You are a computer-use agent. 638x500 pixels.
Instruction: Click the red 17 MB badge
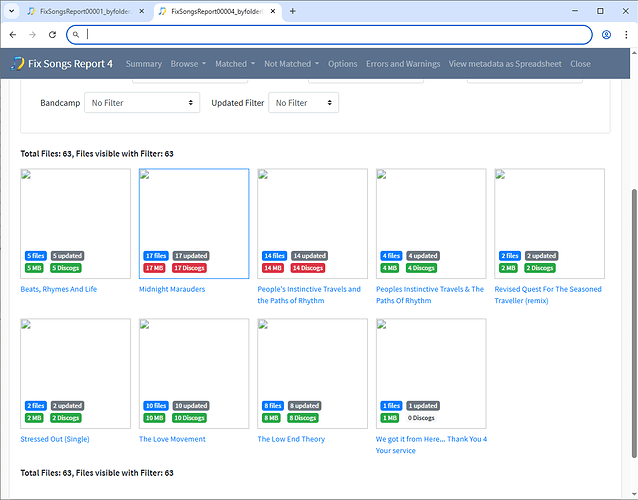154,268
